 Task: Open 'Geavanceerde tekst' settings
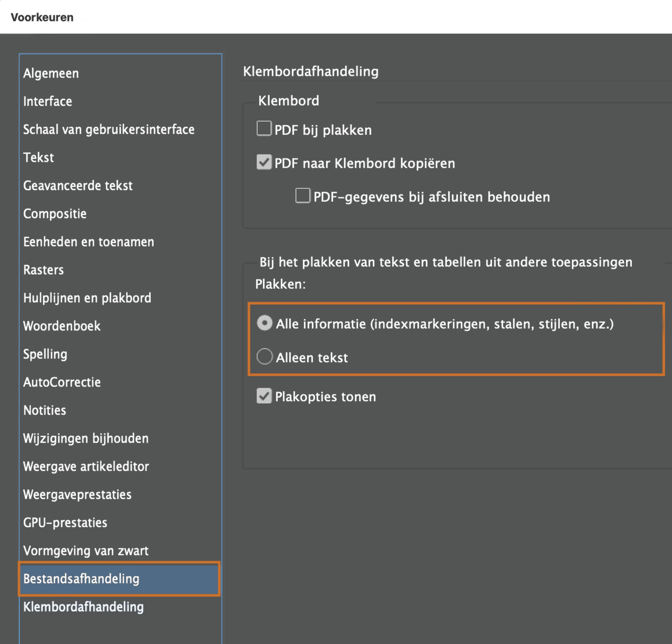point(78,185)
